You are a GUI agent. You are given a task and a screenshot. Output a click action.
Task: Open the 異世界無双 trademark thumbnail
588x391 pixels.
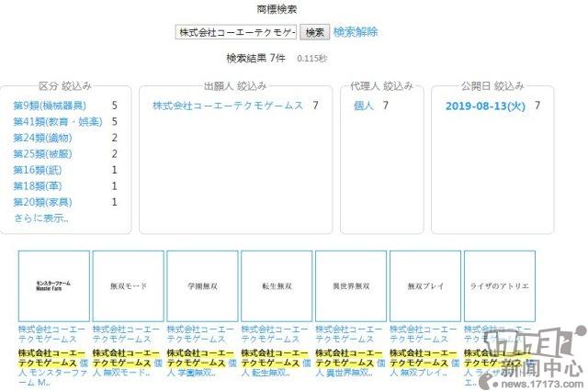point(351,286)
